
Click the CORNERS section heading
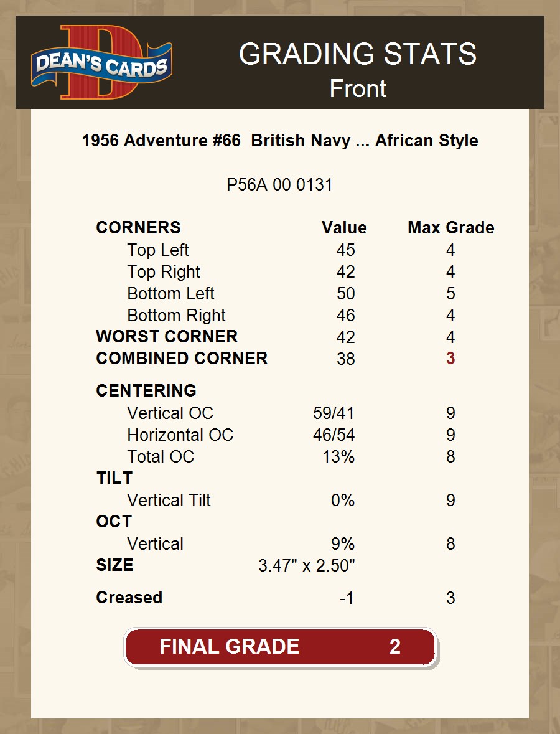[x=138, y=228]
